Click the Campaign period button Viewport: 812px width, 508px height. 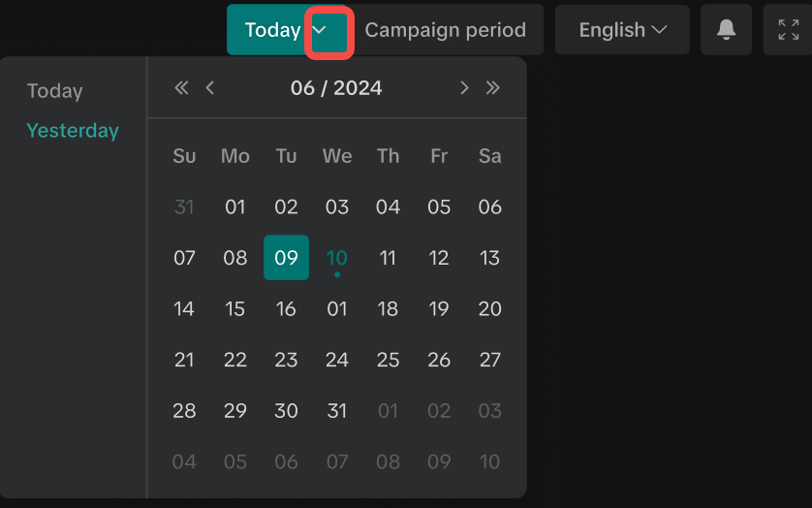tap(446, 30)
